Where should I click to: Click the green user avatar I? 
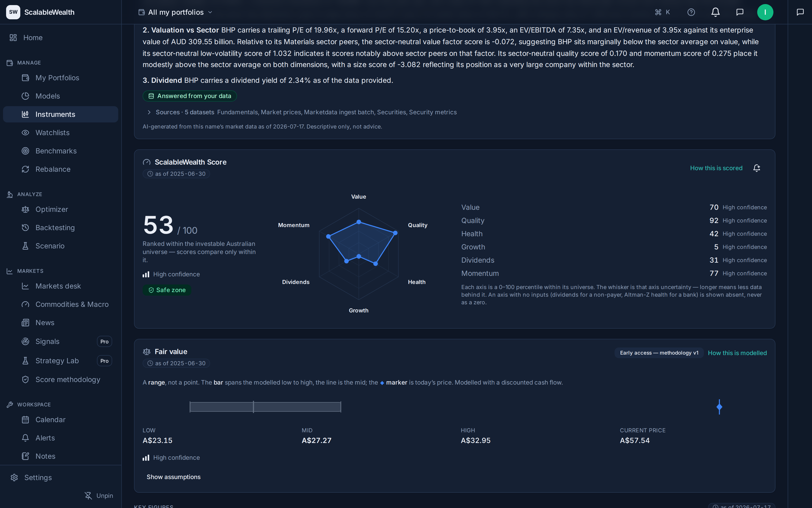[x=765, y=12]
